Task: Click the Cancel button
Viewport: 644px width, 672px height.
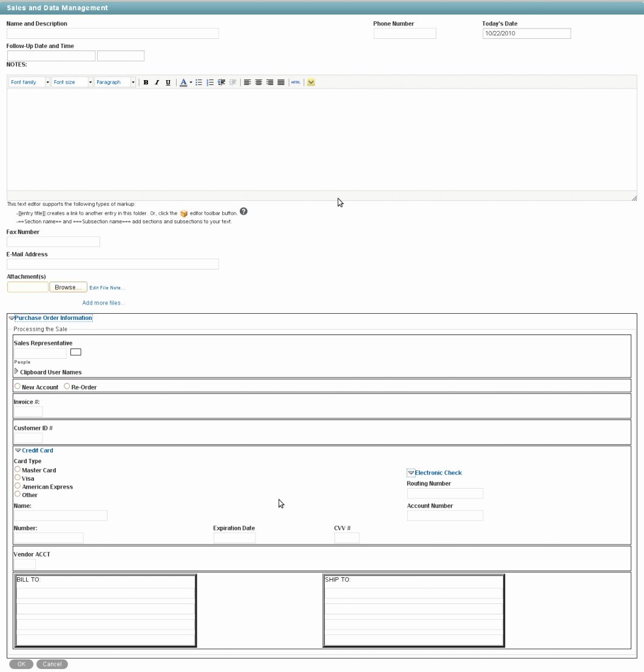Action: [52, 664]
